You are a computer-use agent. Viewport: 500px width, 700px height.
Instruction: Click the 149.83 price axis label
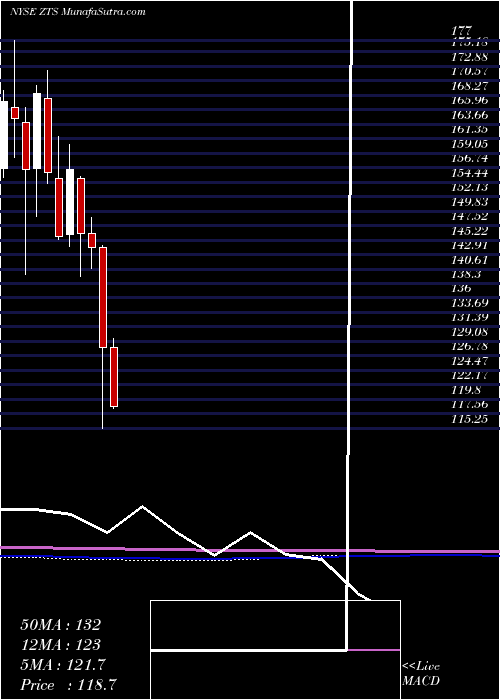[x=471, y=201]
